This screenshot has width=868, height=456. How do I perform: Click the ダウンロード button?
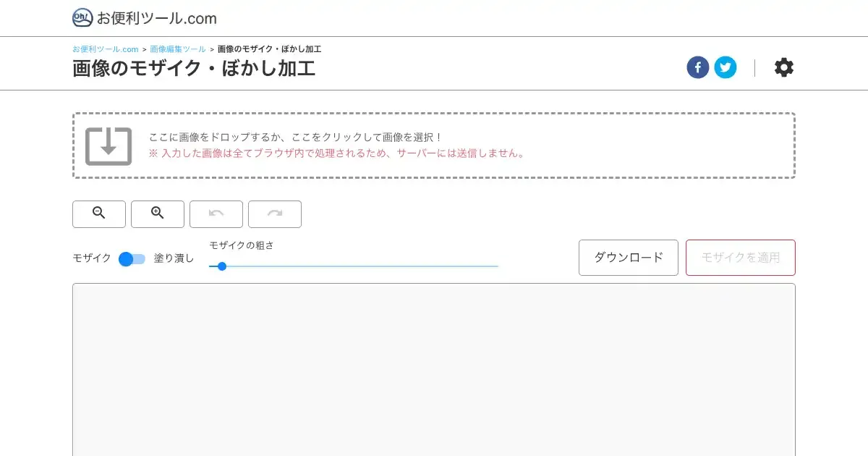(x=628, y=258)
